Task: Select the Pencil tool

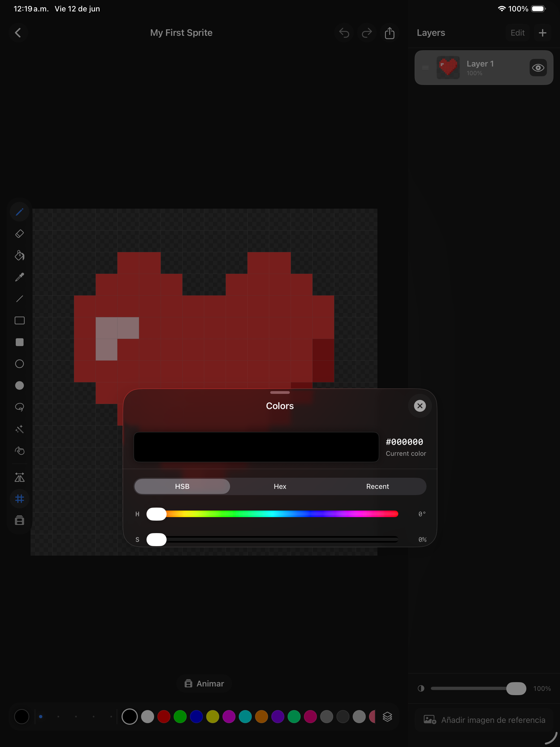Action: (x=20, y=212)
